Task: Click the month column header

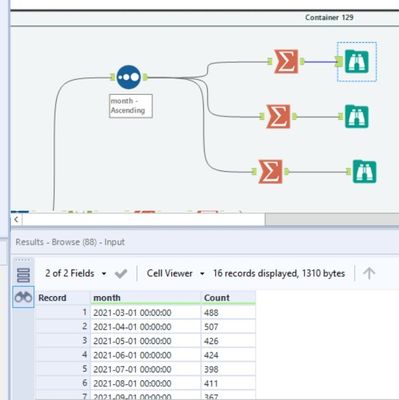Action: click(146, 298)
